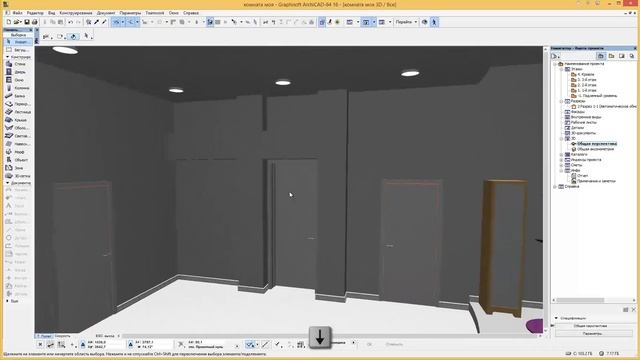
Task: Click the Save toolbar icon
Action: coord(27,22)
